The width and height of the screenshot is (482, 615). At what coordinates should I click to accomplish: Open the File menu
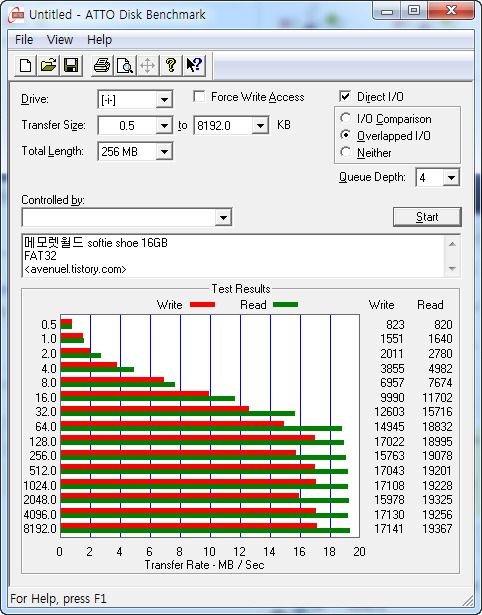coord(24,40)
